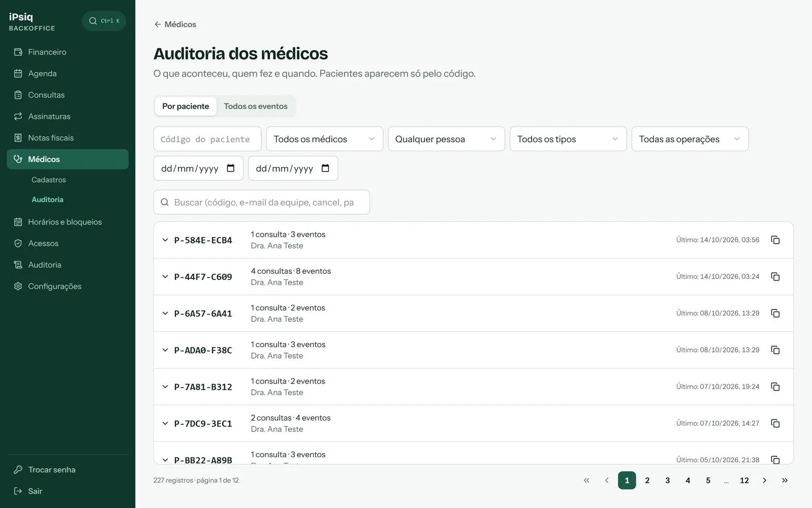Click Trocar senha in the sidebar
812x508 pixels.
[x=67, y=469]
